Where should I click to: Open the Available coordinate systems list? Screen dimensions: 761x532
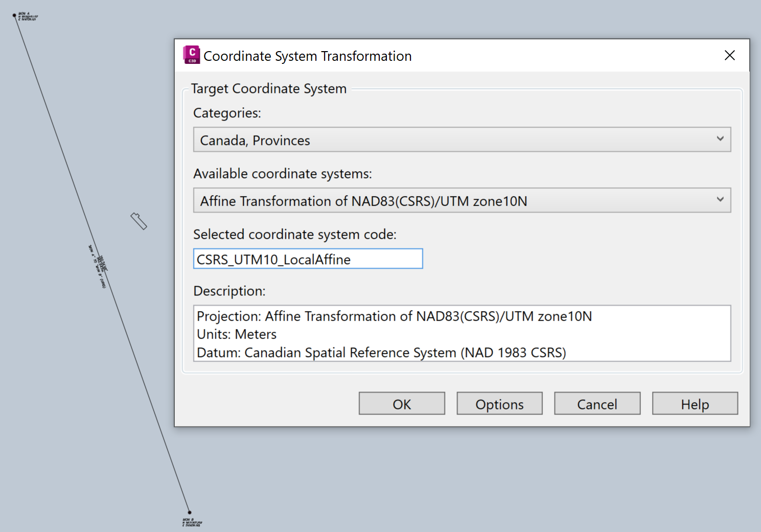460,200
